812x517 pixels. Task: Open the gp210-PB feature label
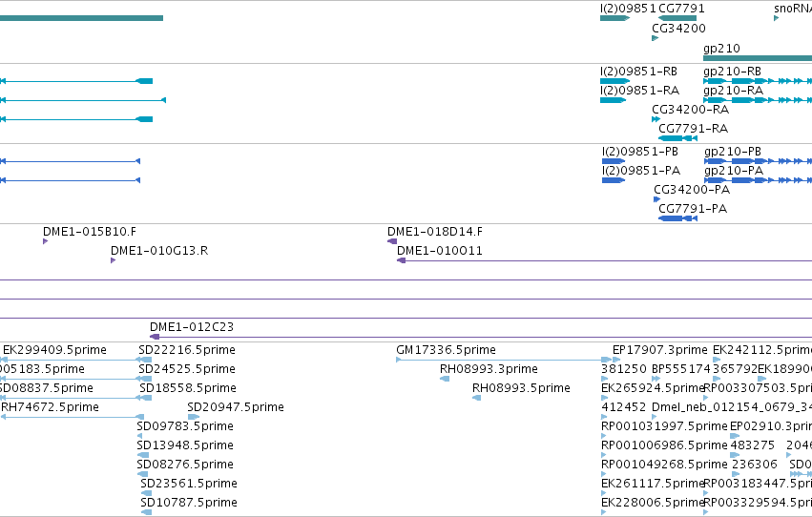(733, 152)
